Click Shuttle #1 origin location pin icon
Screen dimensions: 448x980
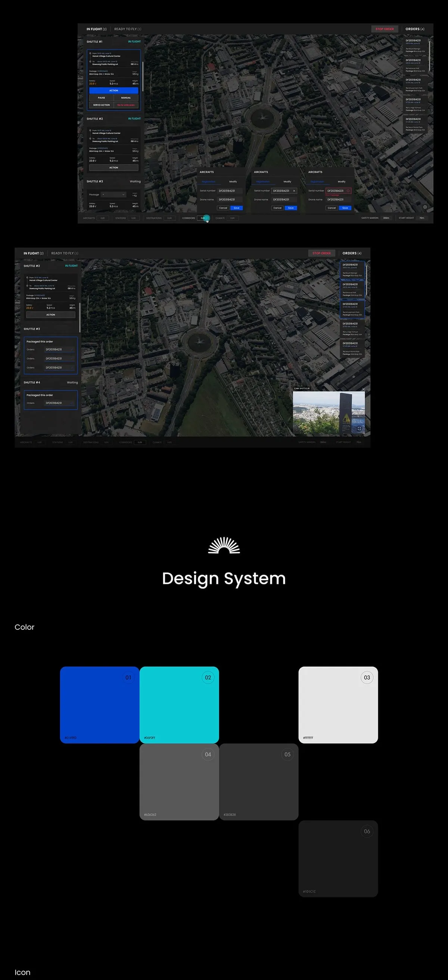click(90, 54)
